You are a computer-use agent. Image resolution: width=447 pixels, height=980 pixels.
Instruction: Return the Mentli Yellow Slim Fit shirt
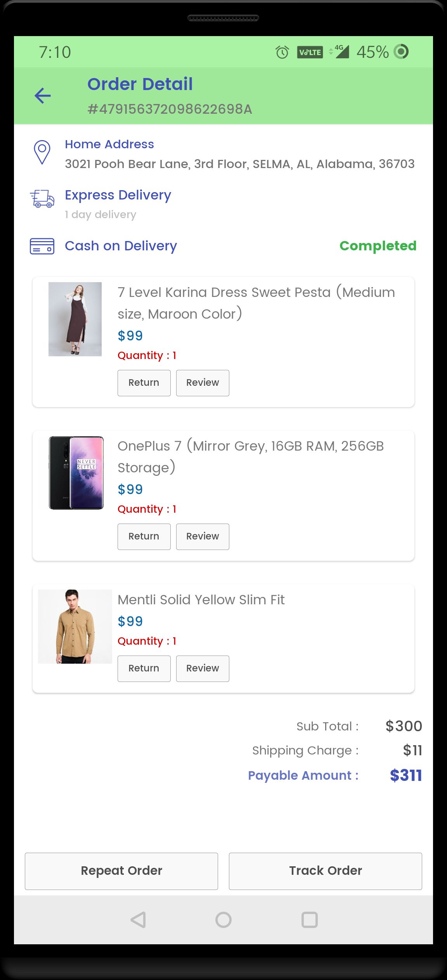[x=144, y=668]
